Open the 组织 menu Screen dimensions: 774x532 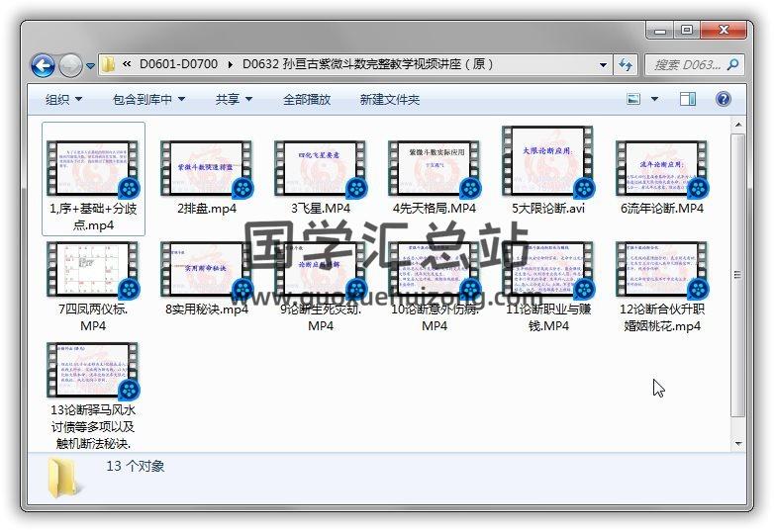point(63,100)
